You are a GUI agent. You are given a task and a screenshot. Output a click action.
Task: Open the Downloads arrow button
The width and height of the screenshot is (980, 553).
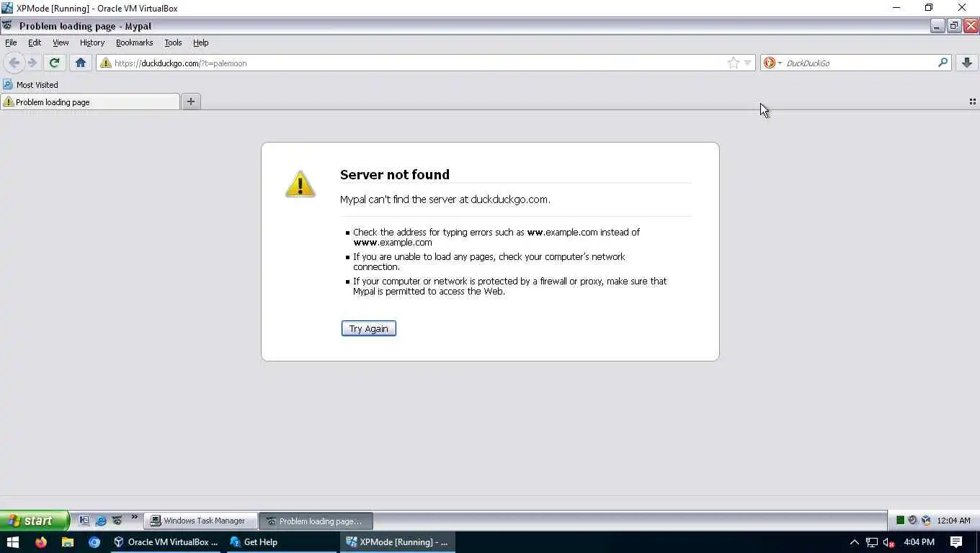(967, 63)
